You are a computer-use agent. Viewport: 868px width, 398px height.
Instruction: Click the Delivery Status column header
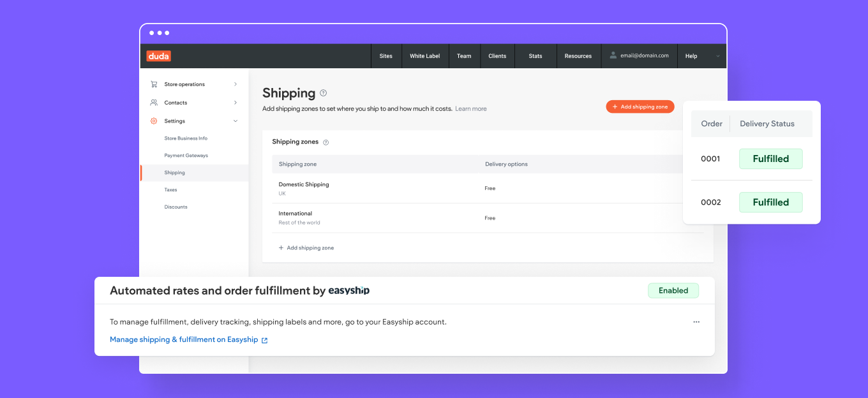tap(767, 124)
